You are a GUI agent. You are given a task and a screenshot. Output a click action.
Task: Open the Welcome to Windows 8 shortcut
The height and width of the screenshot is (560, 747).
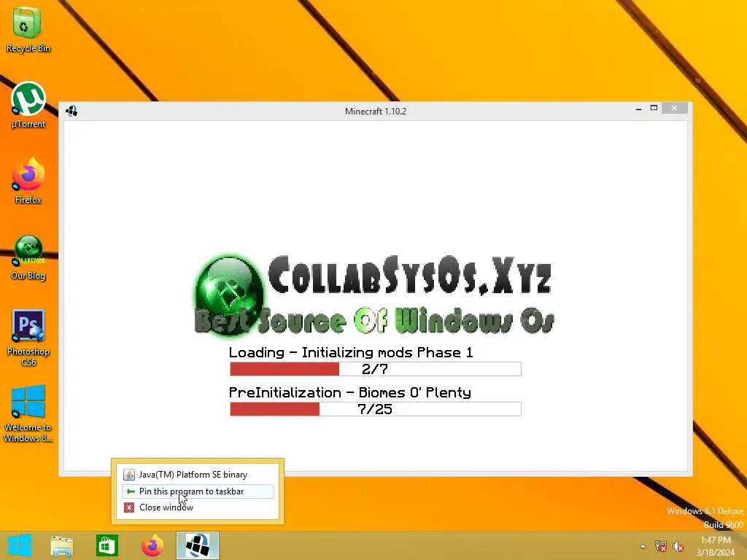click(28, 414)
